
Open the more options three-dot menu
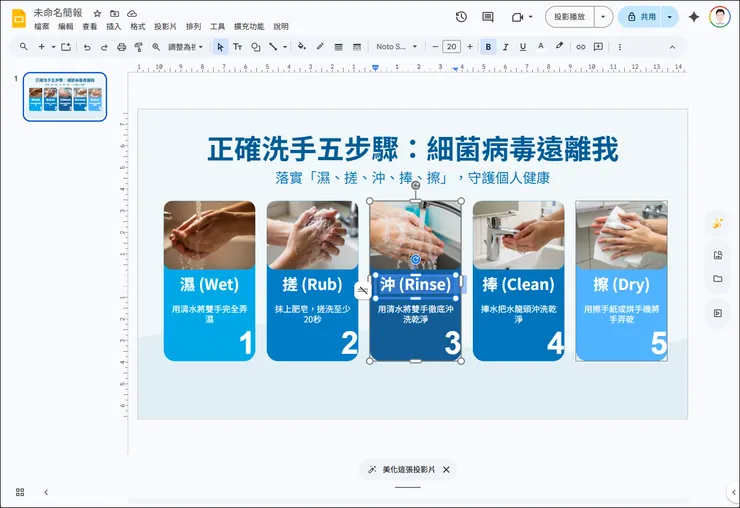[x=620, y=47]
